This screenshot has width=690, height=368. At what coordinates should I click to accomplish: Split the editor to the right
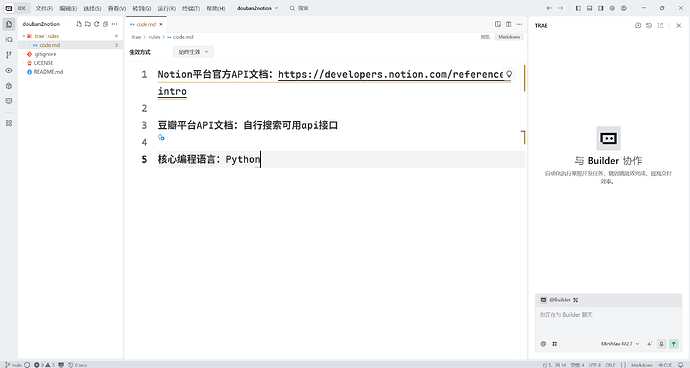pos(508,24)
